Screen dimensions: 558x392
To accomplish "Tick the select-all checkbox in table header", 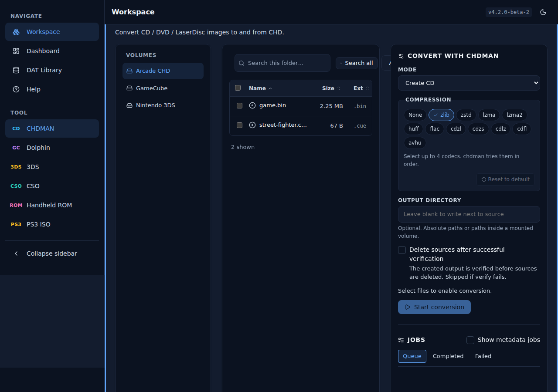I will (238, 88).
